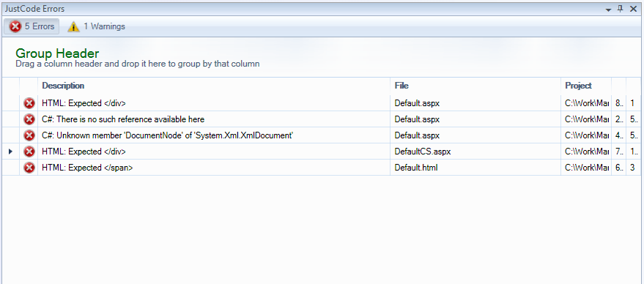This screenshot has height=284, width=644.
Task: Click error icon for 'no such reference' row
Action: [x=29, y=119]
